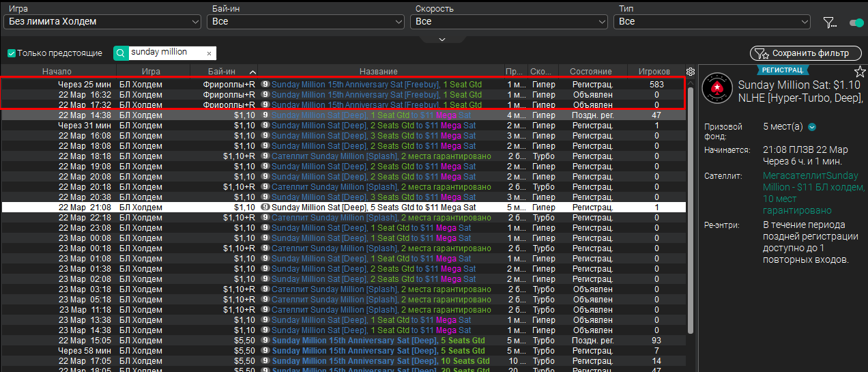
Task: Select the 23 Мар 14:38 $1,10 row
Action: click(x=343, y=330)
